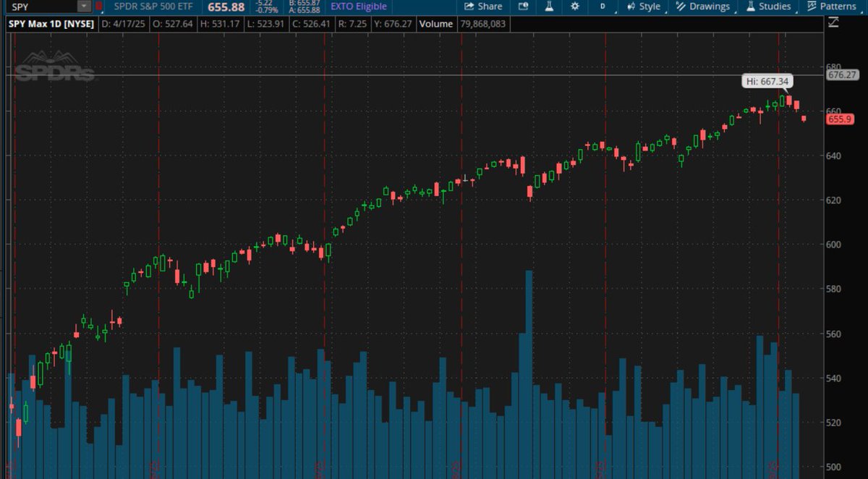868x479 pixels.
Task: Click the SPY Max 1D [NYSE] chart label
Action: (x=51, y=24)
